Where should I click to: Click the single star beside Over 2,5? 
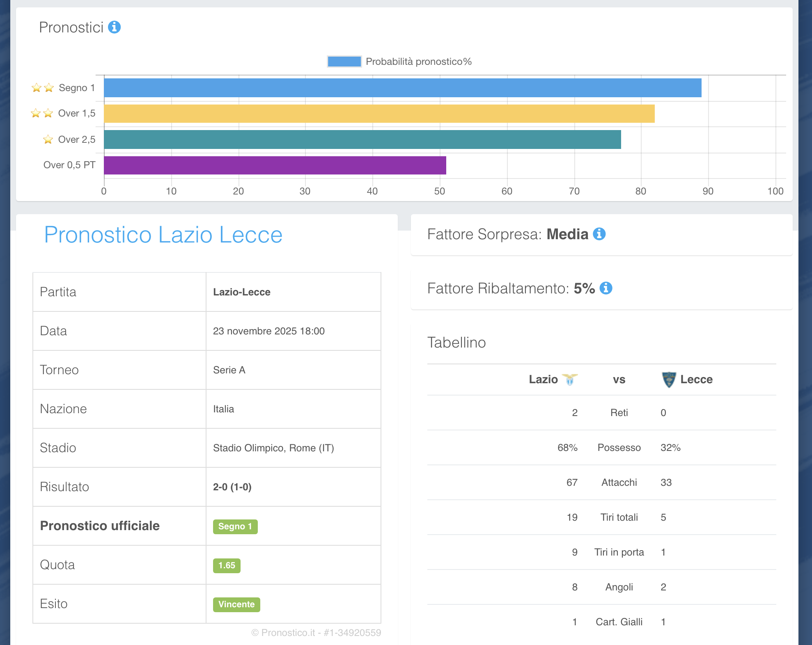point(48,140)
